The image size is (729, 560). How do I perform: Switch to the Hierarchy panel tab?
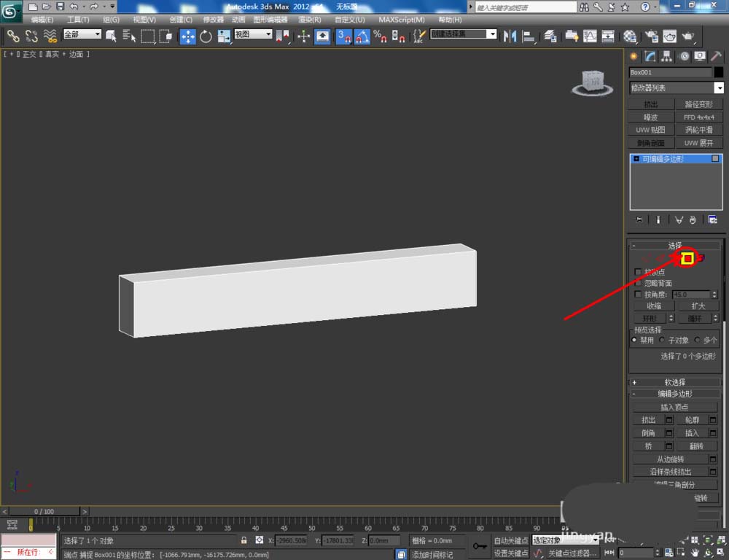click(x=667, y=56)
